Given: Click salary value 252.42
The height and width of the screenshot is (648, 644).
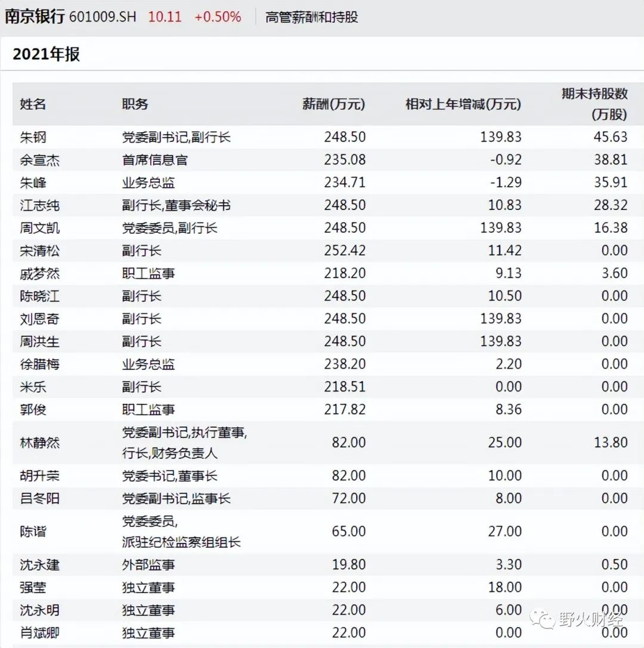Looking at the screenshot, I should click(345, 251).
